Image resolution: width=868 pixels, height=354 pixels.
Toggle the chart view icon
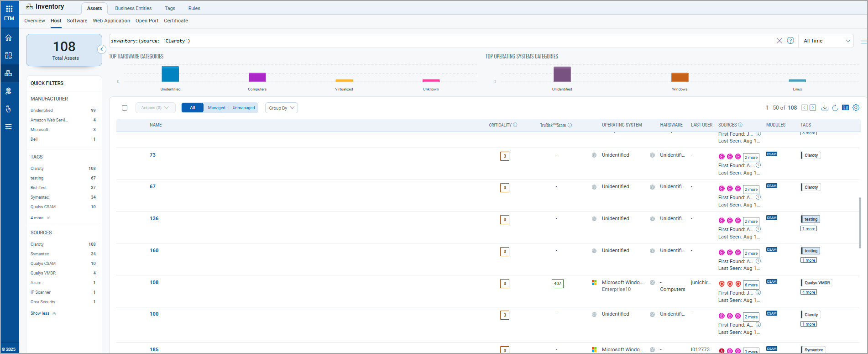[845, 108]
